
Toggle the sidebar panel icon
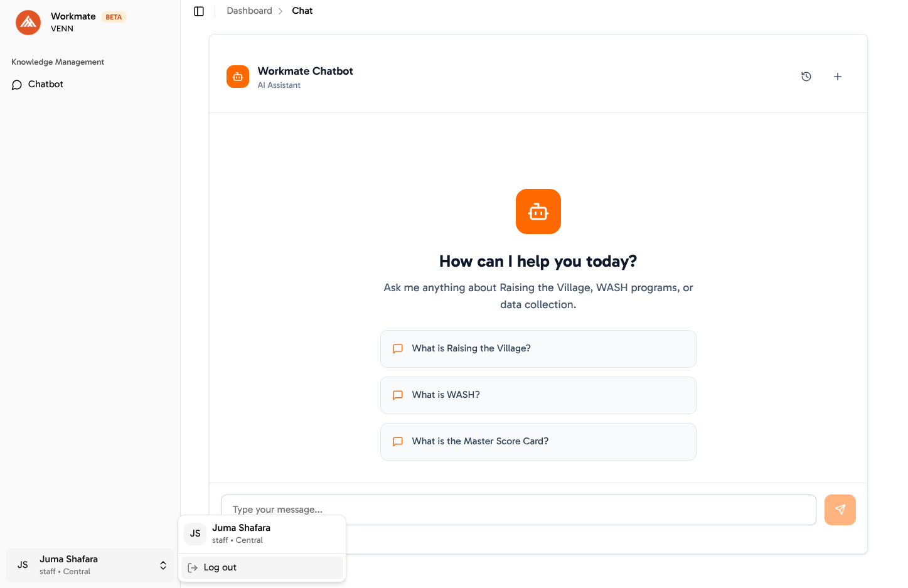(199, 11)
